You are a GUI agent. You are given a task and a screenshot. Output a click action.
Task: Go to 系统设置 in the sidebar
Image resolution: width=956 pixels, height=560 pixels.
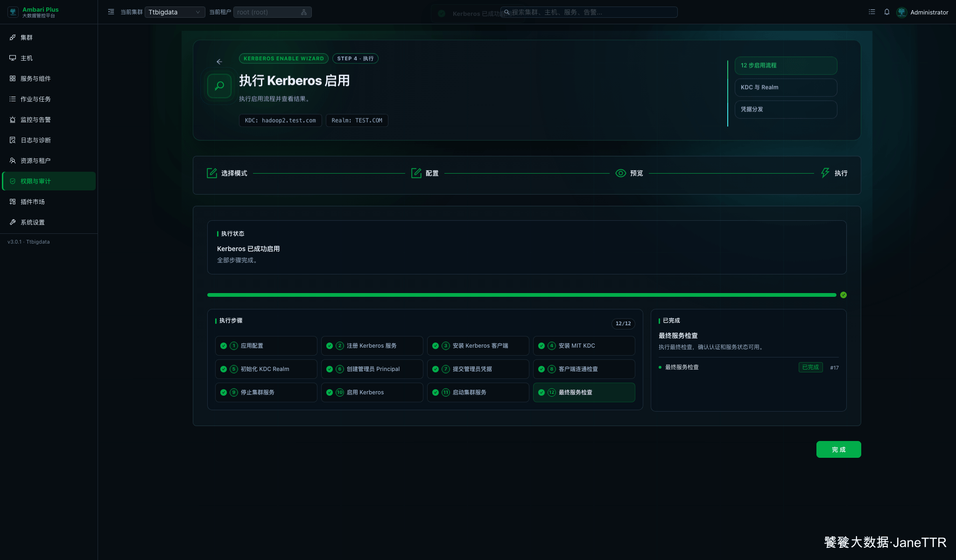(49, 222)
